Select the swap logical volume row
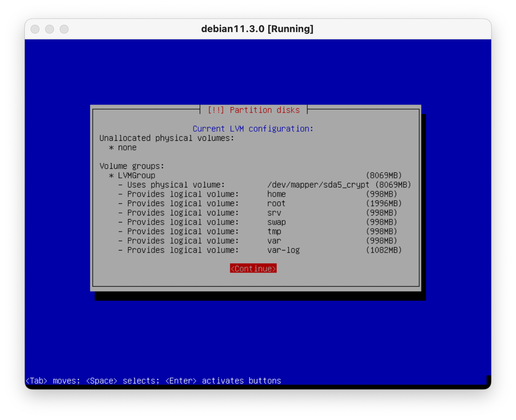This screenshot has height=420, width=516. pos(276,222)
